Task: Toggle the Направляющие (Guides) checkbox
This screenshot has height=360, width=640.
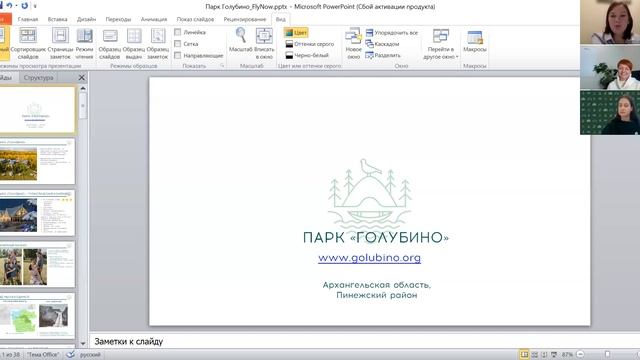Action: 178,55
